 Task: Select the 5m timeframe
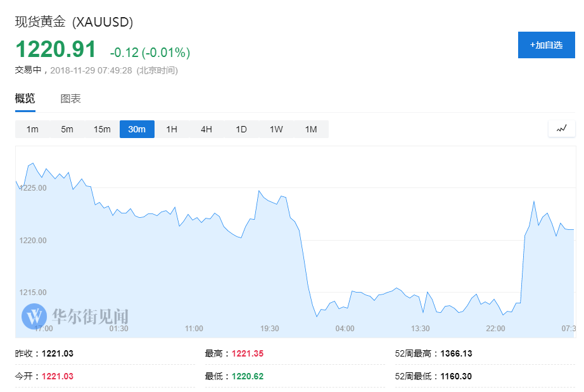67,129
